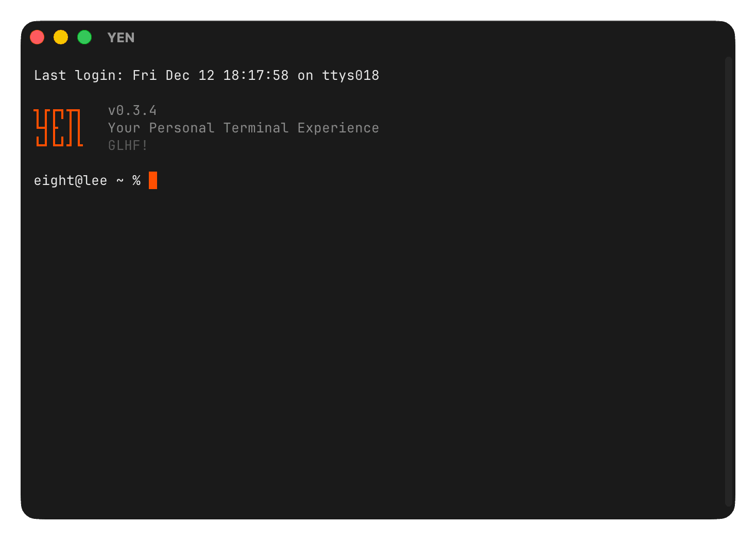Click the username eight in the prompt

click(53, 180)
